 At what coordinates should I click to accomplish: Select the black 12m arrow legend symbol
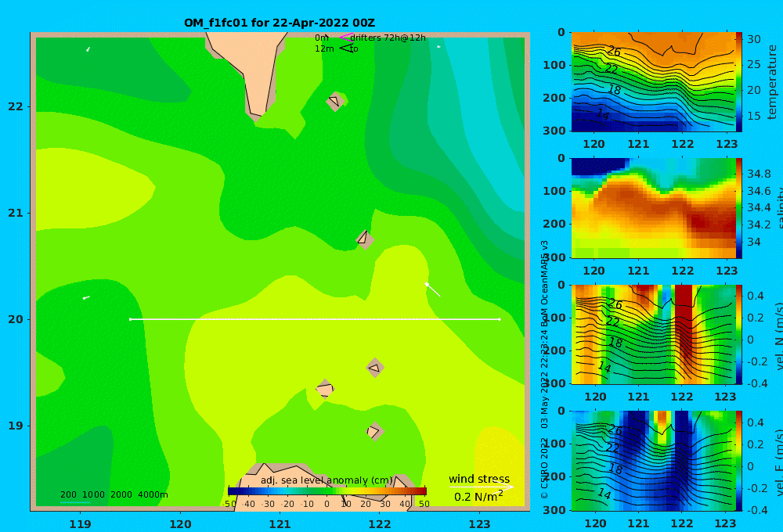click(x=345, y=48)
